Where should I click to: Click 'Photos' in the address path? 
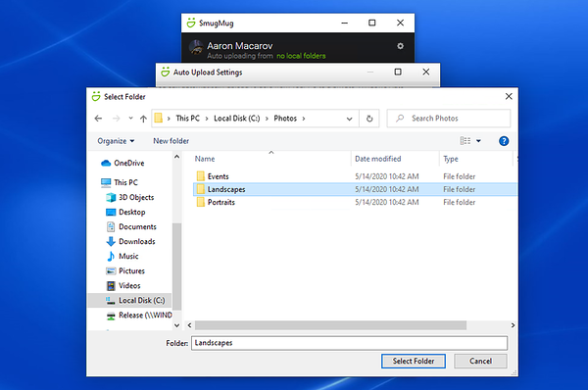pos(285,119)
